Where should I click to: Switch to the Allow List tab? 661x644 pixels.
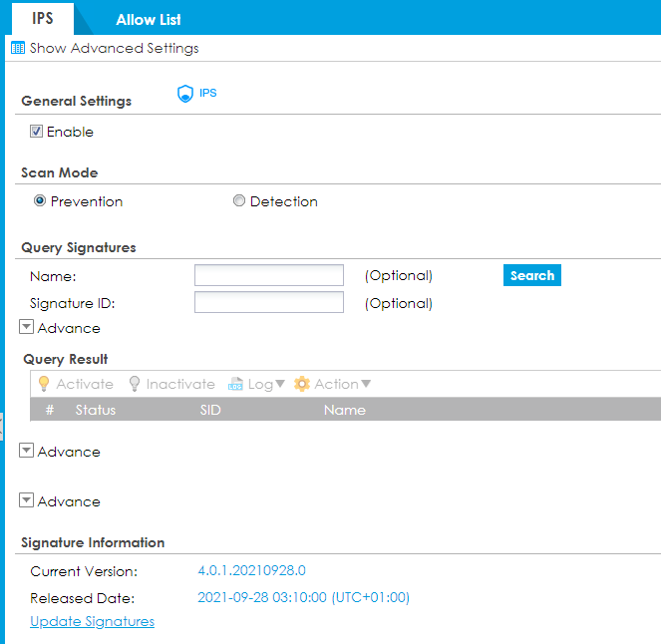[x=149, y=19]
